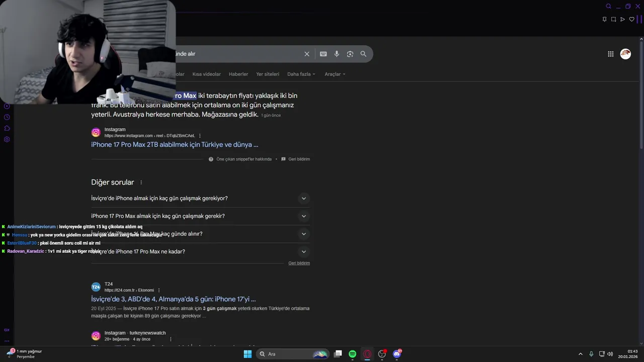The height and width of the screenshot is (362, 644).
Task: Clear the Google search box text
Action: point(307,54)
